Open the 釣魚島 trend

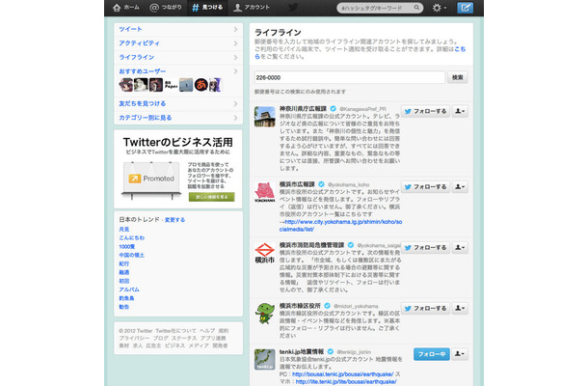tap(126, 298)
